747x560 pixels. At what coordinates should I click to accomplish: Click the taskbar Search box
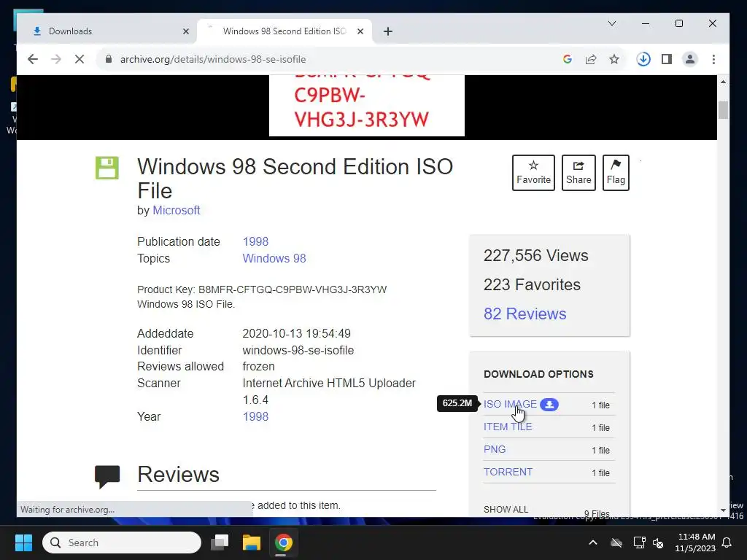point(122,542)
